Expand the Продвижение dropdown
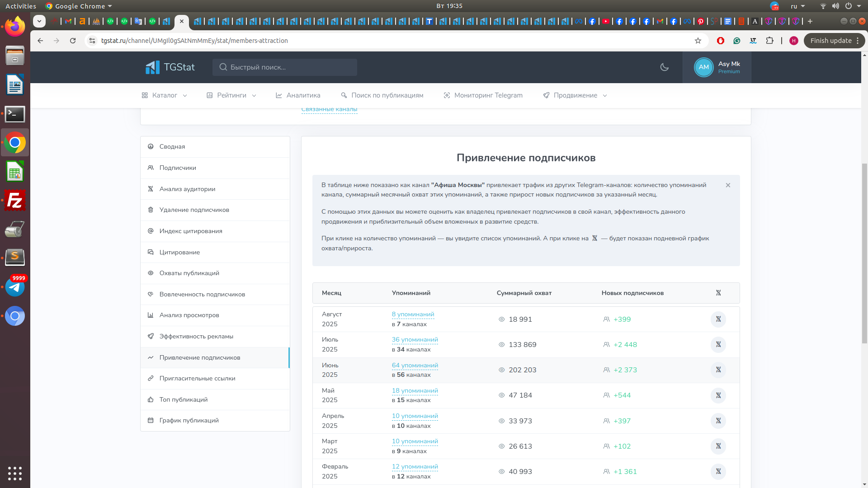The height and width of the screenshot is (488, 868). pyautogui.click(x=575, y=95)
